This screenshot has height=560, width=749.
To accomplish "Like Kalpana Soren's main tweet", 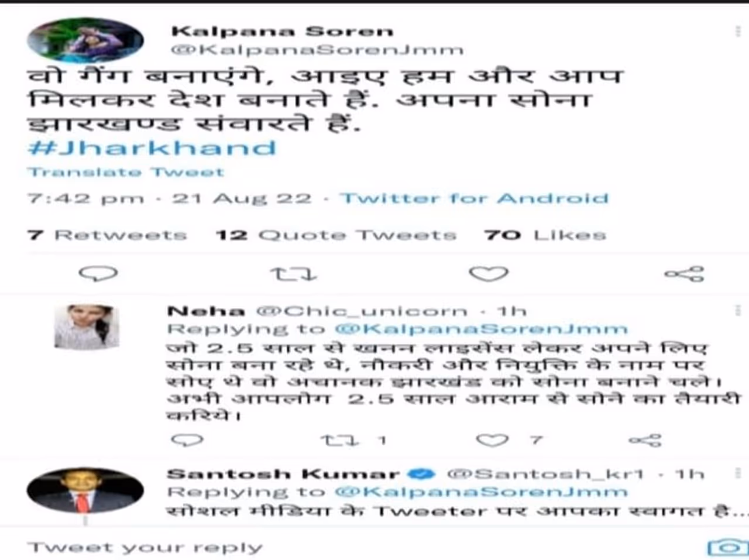I will (x=489, y=273).
